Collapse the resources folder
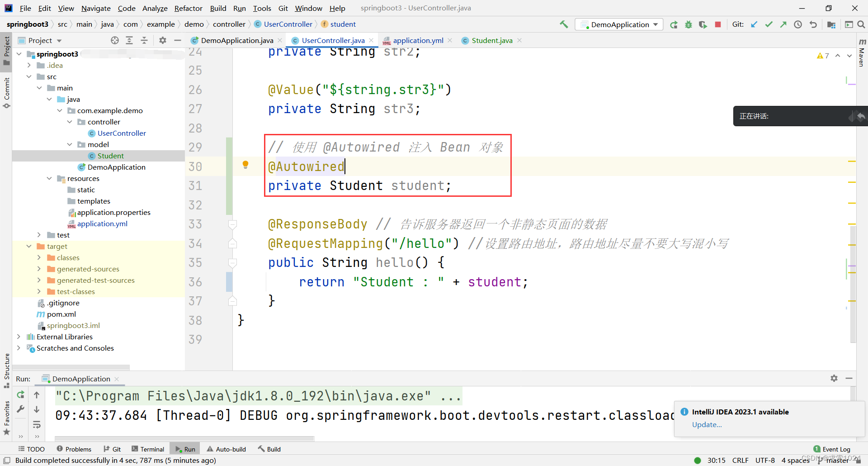 tap(49, 178)
